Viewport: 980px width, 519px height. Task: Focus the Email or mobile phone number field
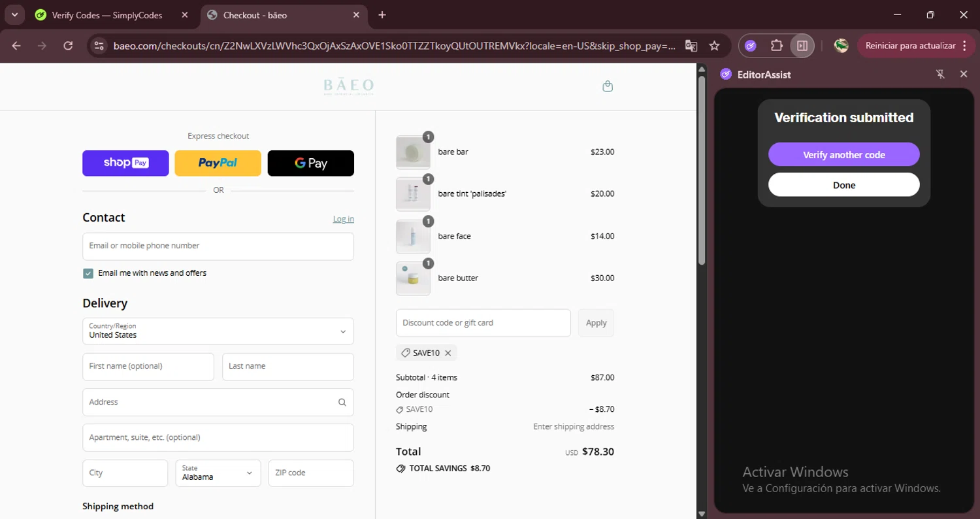218,246
